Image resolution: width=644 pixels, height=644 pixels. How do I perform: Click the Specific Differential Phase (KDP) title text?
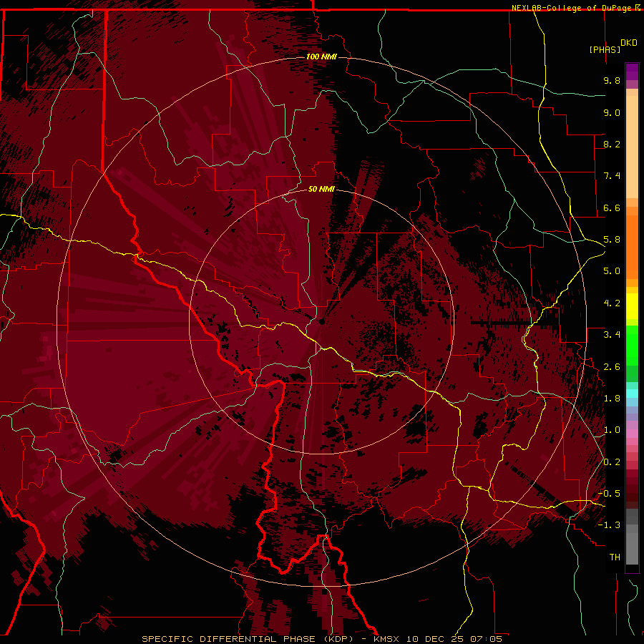248,639
